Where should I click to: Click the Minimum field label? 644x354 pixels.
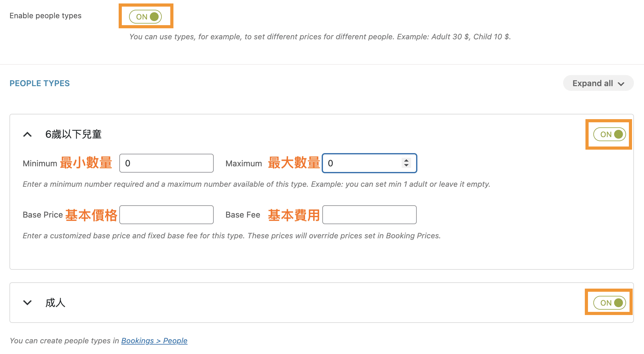pos(40,163)
